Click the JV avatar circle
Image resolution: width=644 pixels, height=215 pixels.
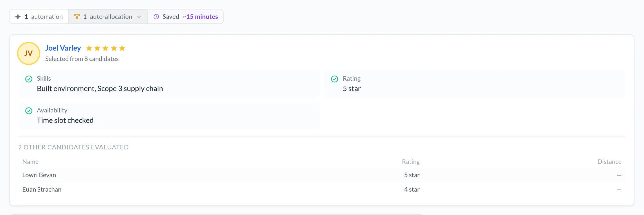tap(29, 53)
